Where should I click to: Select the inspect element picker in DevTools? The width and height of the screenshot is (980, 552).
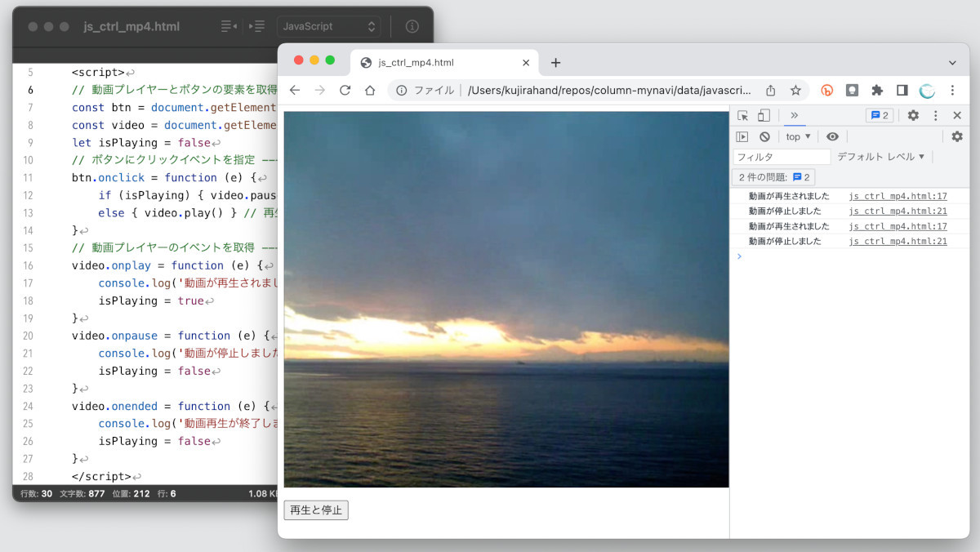pyautogui.click(x=742, y=116)
